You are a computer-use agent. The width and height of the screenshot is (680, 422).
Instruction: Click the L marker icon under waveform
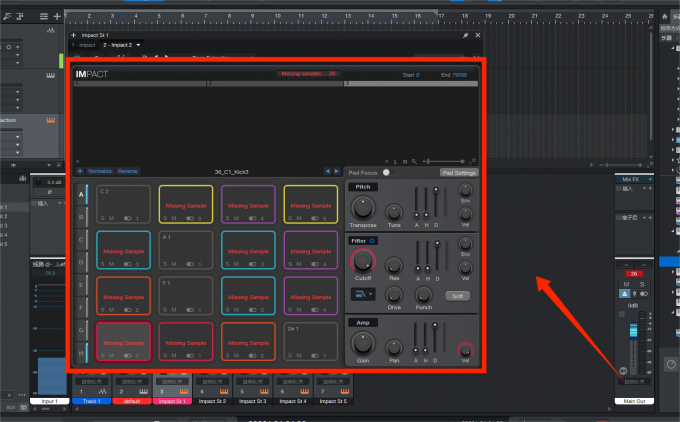coord(396,161)
